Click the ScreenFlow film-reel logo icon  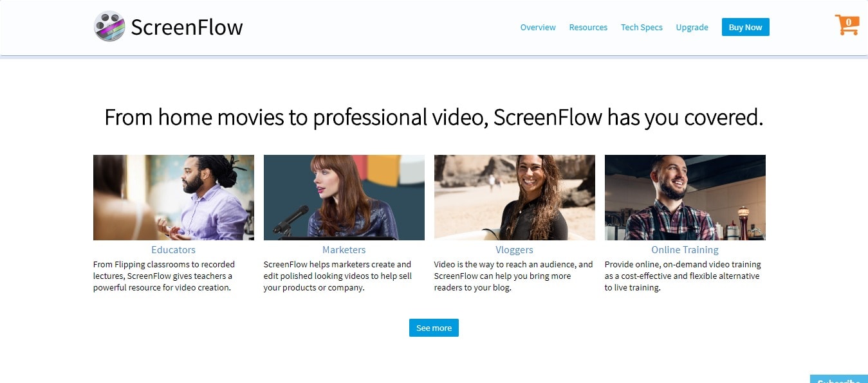(109, 26)
